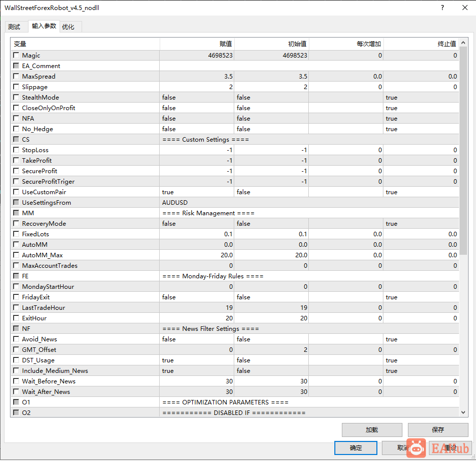Enable the No_Hedge checkbox
The image size is (476, 461).
pyautogui.click(x=16, y=129)
